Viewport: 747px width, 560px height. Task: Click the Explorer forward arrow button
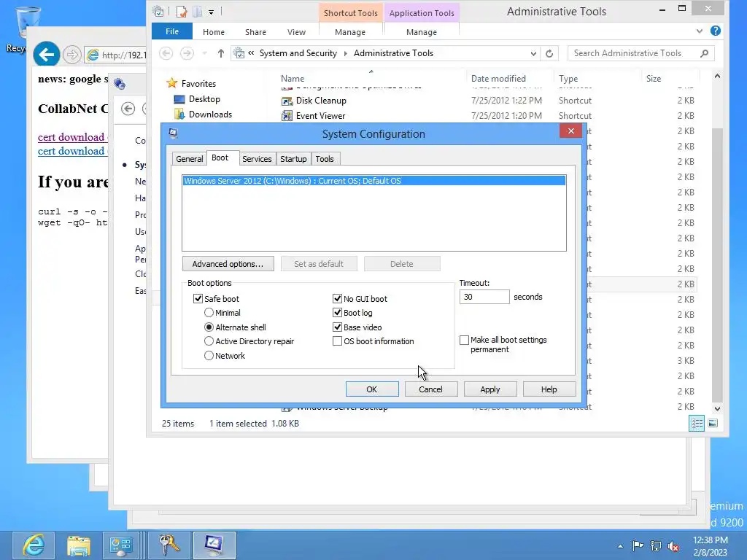187,53
